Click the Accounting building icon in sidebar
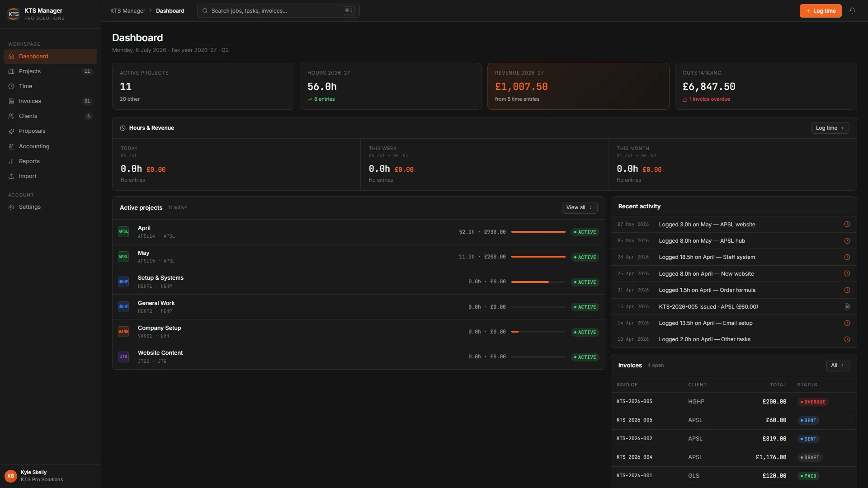Viewport: 868px width, 488px height. (x=11, y=146)
